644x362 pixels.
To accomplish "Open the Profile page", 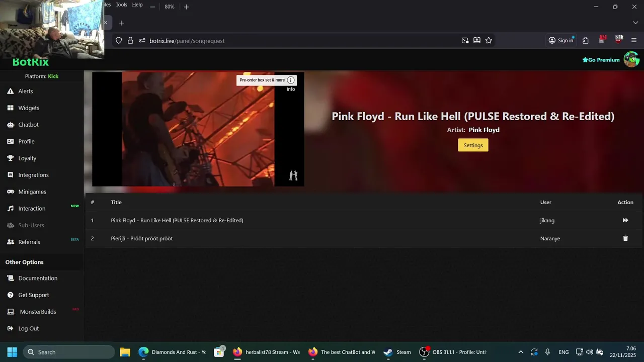I will [x=26, y=141].
